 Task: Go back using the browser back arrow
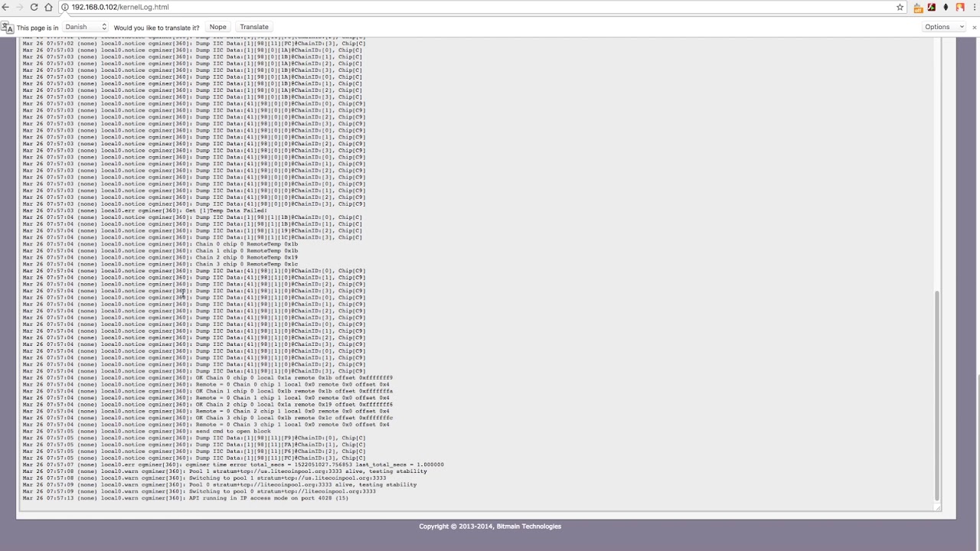click(6, 7)
